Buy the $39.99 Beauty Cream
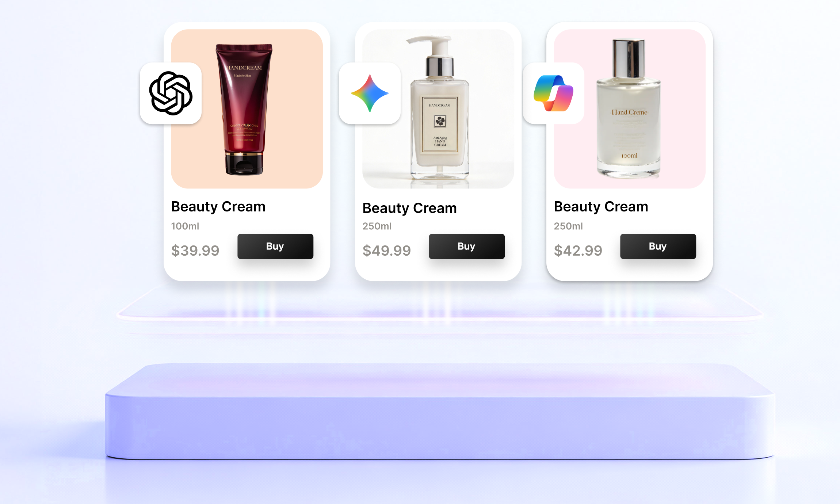Image resolution: width=840 pixels, height=504 pixels. coord(275,247)
